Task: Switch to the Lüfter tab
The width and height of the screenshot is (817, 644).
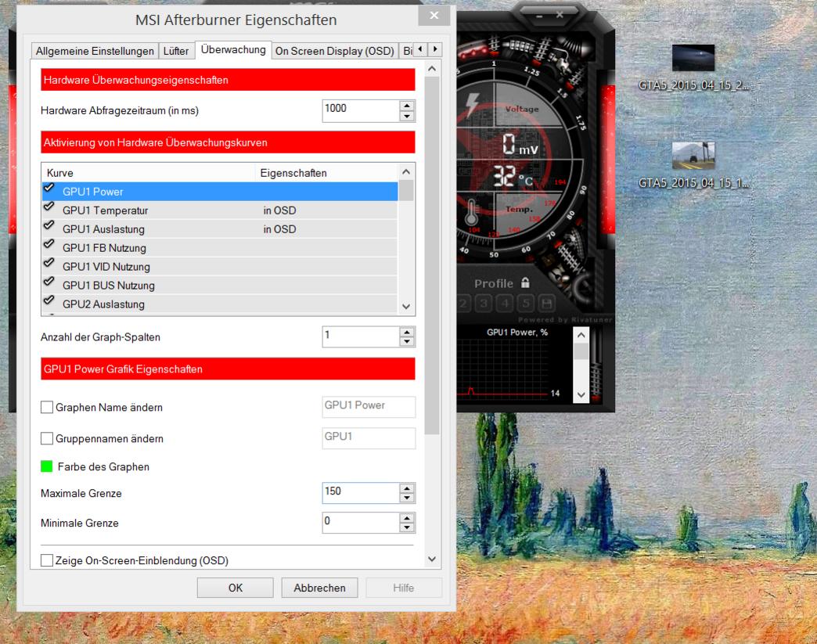Action: click(x=176, y=51)
